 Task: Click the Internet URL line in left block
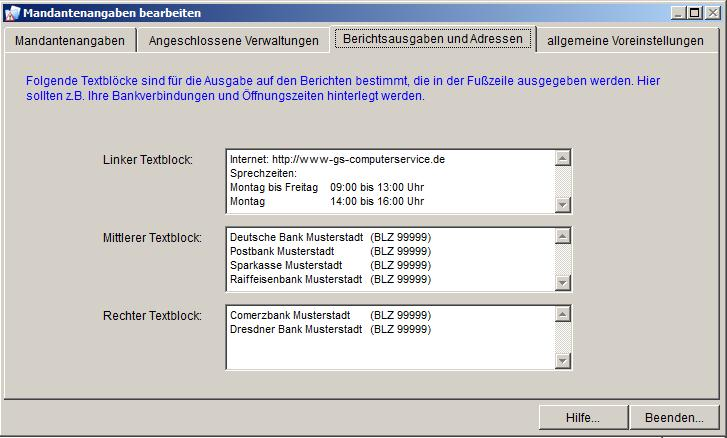pyautogui.click(x=337, y=159)
